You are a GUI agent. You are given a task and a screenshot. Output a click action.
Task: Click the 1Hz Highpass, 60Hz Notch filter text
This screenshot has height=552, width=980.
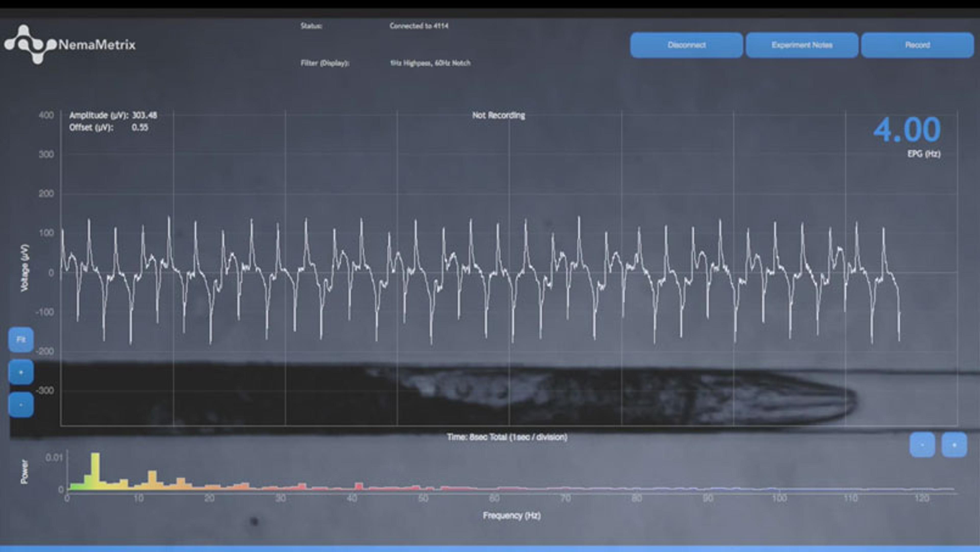[430, 63]
